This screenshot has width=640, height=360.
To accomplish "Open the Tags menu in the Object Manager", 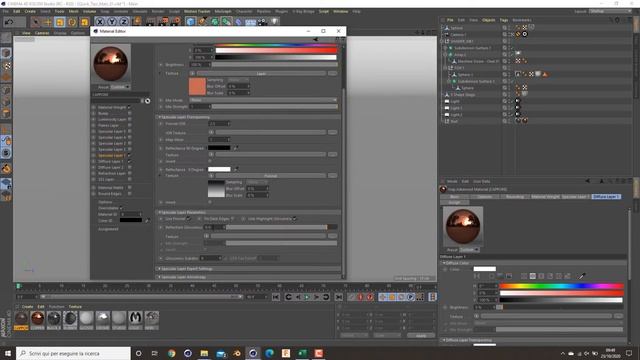I will tap(504, 20).
